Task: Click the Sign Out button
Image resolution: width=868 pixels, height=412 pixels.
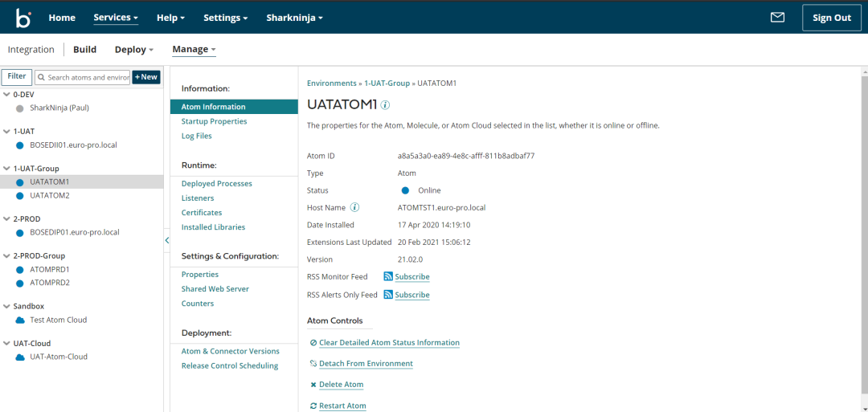Action: (x=832, y=18)
